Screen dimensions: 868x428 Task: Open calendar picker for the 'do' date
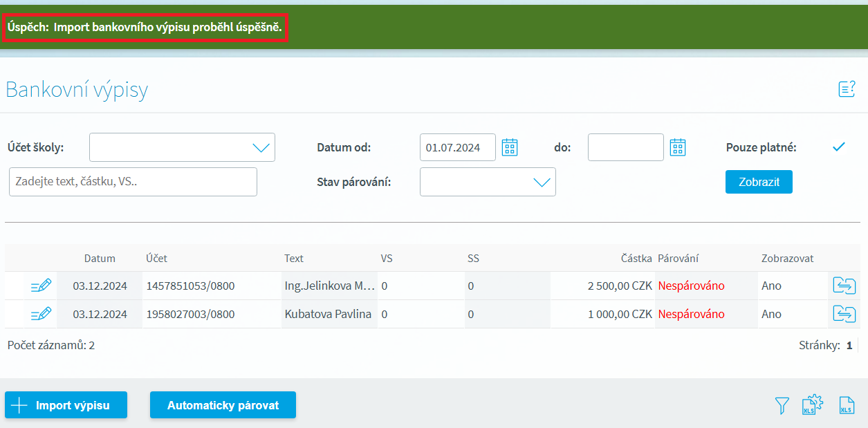(678, 147)
